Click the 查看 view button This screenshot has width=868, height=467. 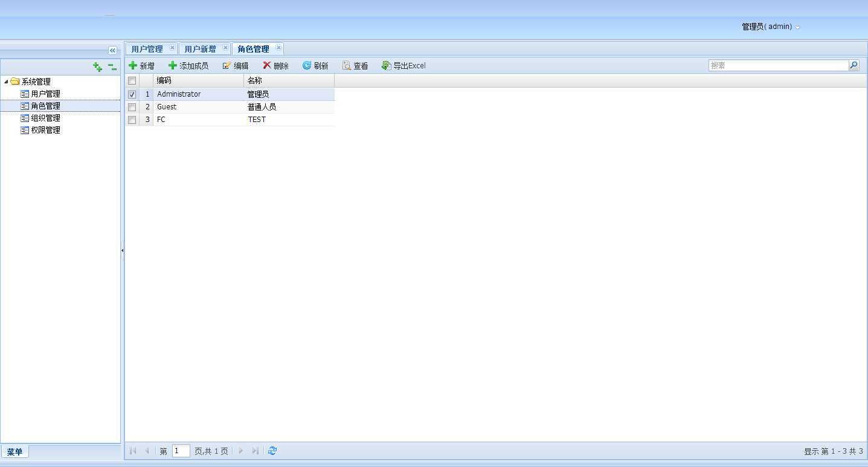355,65
